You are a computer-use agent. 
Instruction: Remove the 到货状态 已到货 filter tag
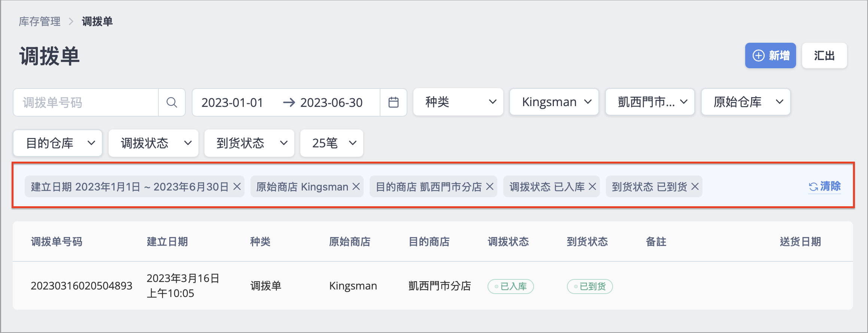pos(695,186)
